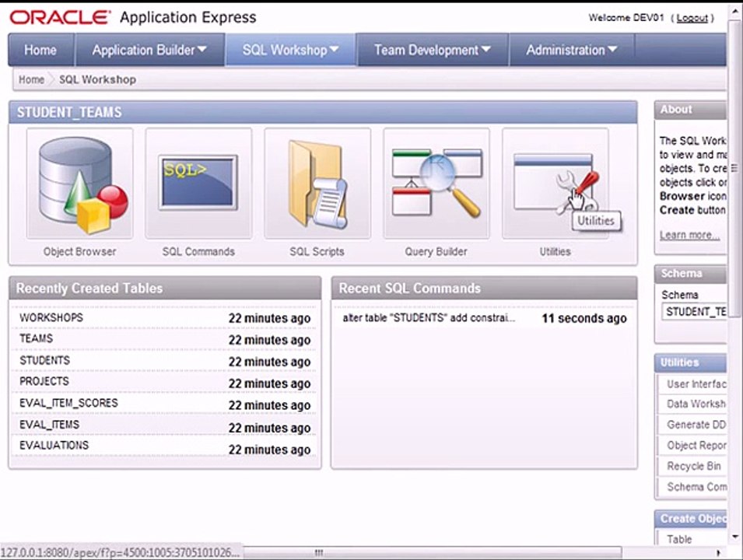The width and height of the screenshot is (743, 560).
Task: Click the Home breadcrumb link
Action: 31,79
